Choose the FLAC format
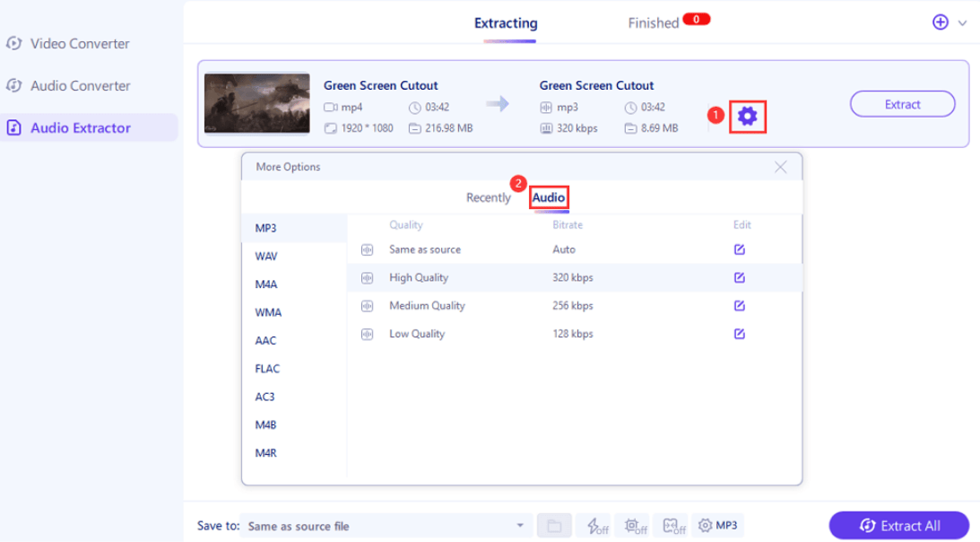The width and height of the screenshot is (980, 542). 294,370
